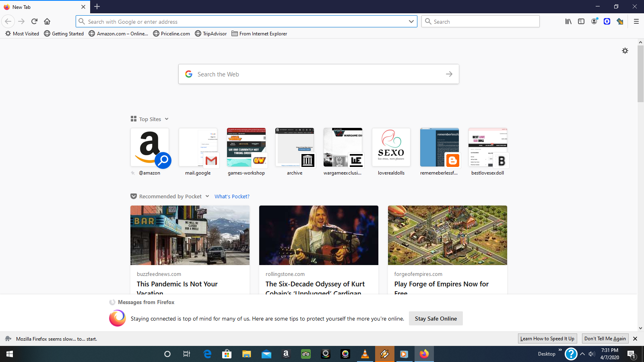The height and width of the screenshot is (362, 644).
Task: Open Amazon.com bookmark in toolbar
Action: (x=118, y=34)
